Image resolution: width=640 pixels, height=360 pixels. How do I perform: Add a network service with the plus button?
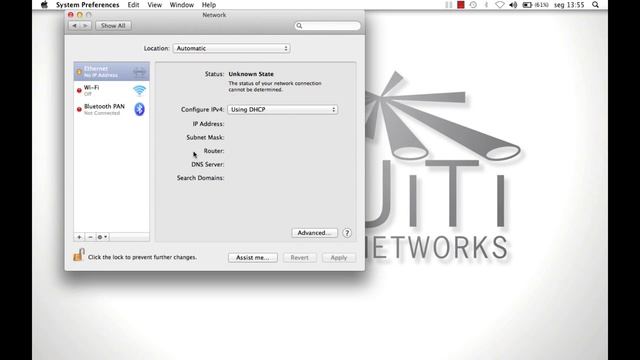[79, 237]
